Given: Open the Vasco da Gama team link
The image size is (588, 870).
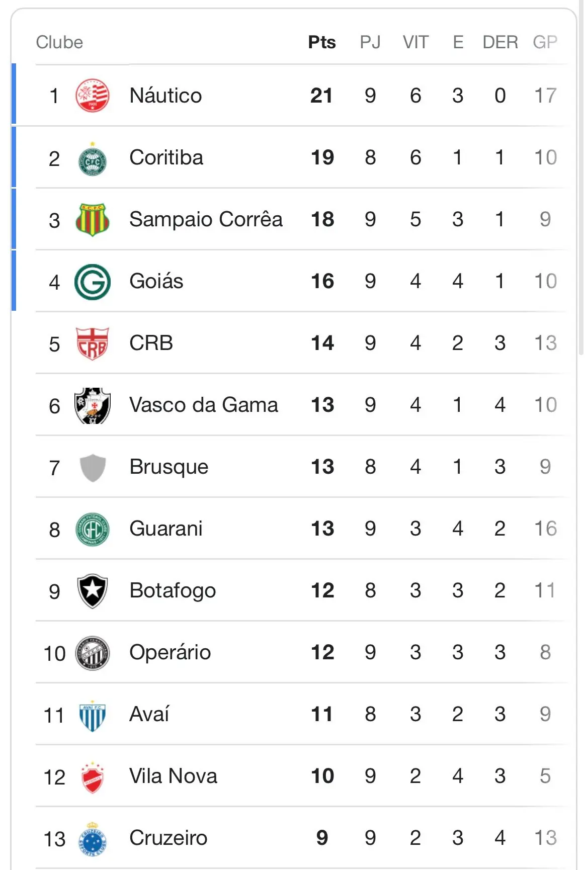Looking at the screenshot, I should pyautogui.click(x=203, y=405).
